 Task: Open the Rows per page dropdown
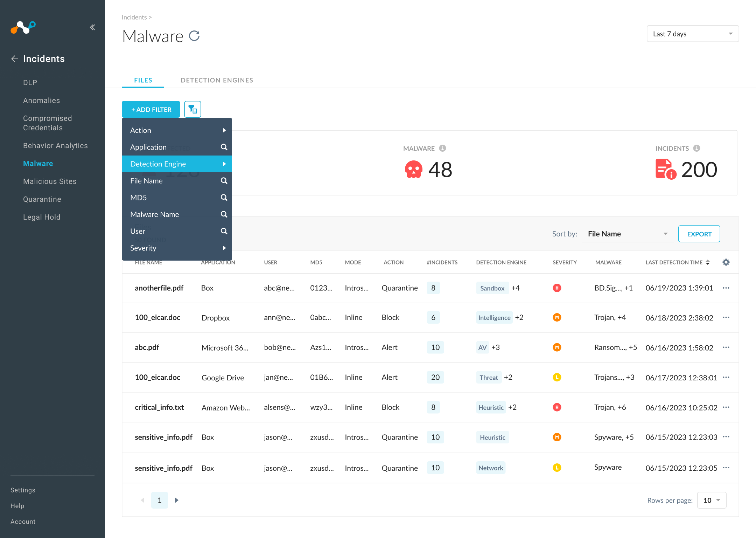click(711, 500)
